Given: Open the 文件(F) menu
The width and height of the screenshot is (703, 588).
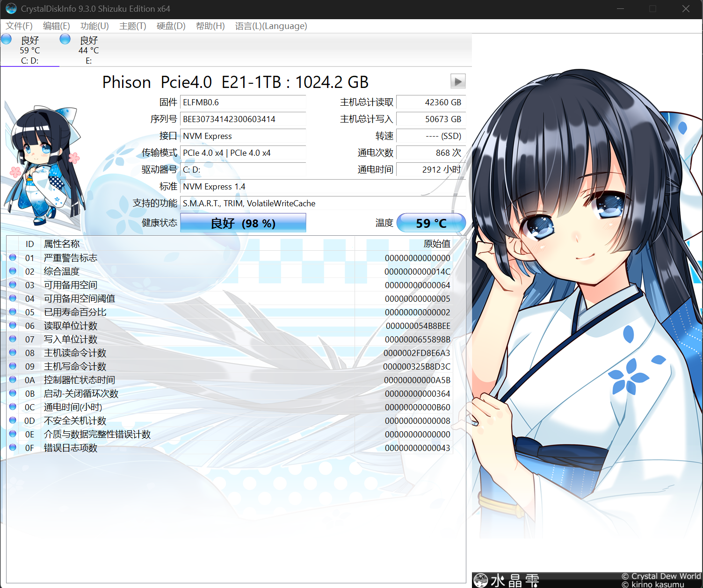Looking at the screenshot, I should (x=19, y=26).
